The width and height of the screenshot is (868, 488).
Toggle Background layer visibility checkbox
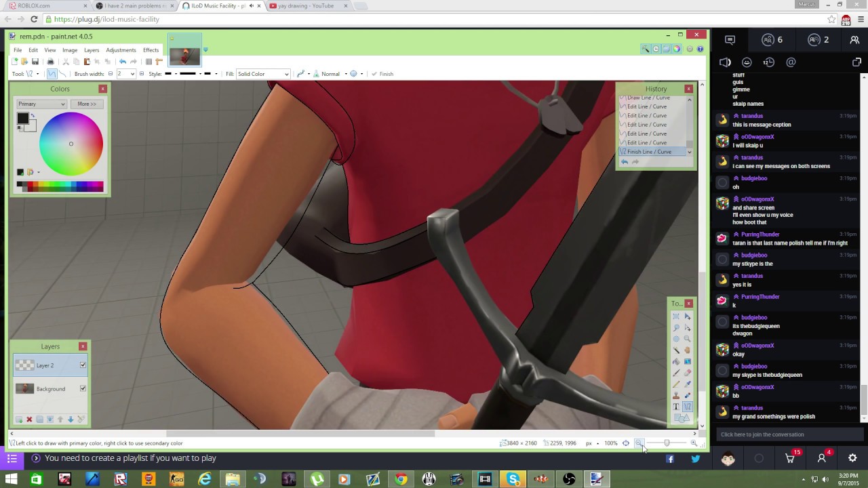[83, 388]
